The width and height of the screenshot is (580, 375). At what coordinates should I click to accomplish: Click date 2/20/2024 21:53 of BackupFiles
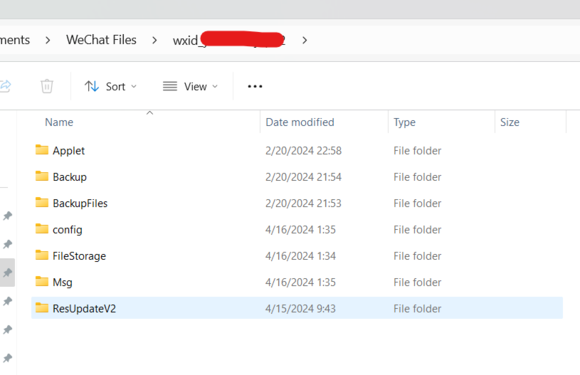tap(303, 203)
